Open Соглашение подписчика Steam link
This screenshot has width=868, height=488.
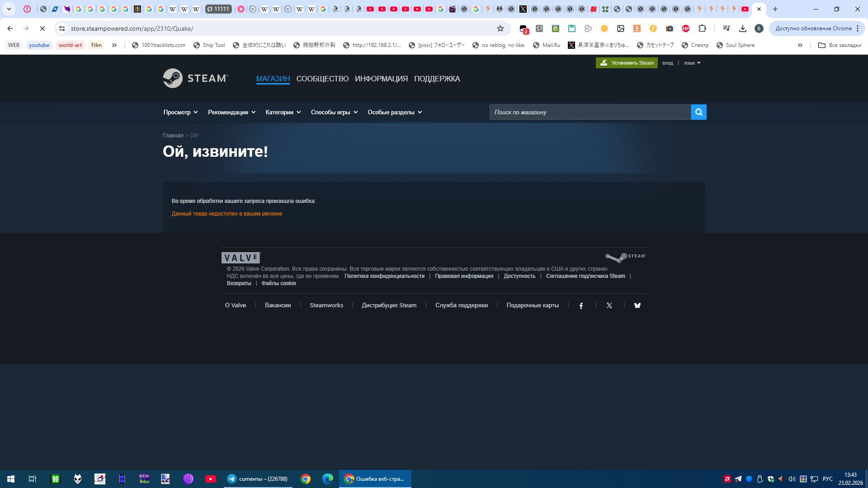585,276
